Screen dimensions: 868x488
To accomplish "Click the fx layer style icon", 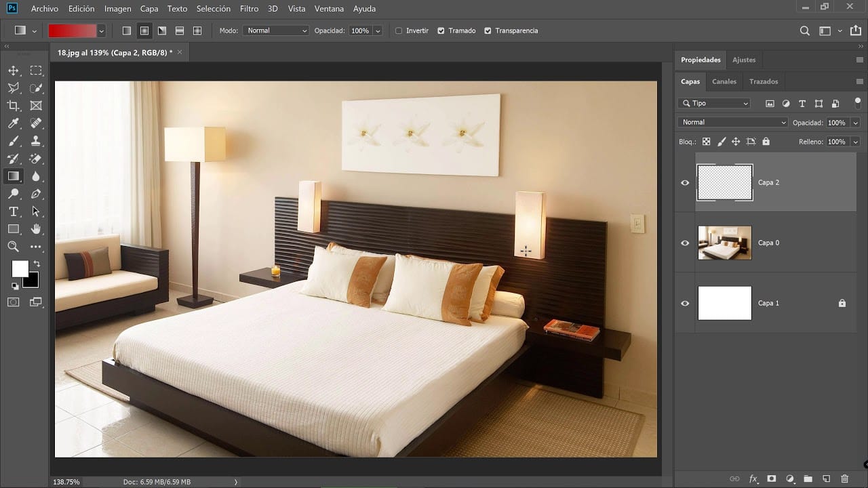I will (753, 479).
